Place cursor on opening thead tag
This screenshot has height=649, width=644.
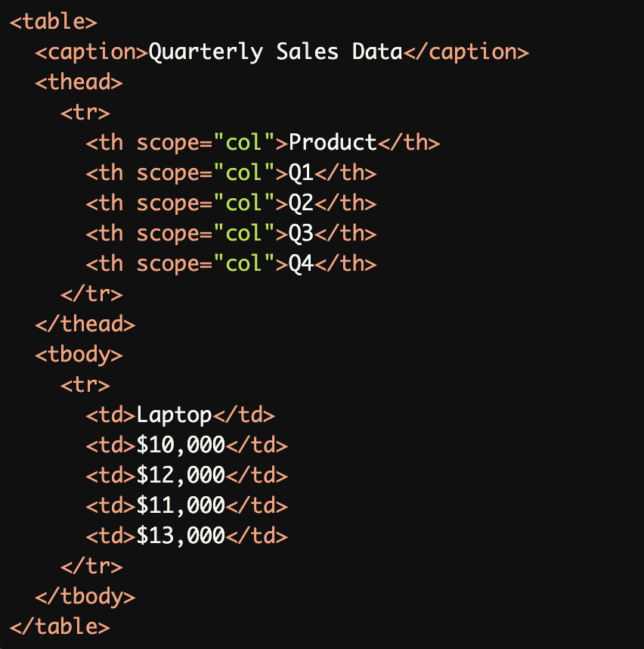click(x=79, y=82)
